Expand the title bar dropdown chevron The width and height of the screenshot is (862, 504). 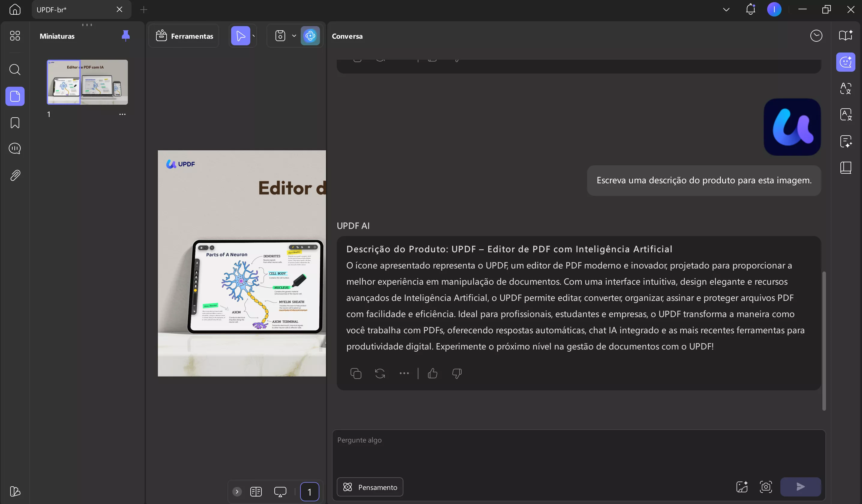tap(726, 10)
